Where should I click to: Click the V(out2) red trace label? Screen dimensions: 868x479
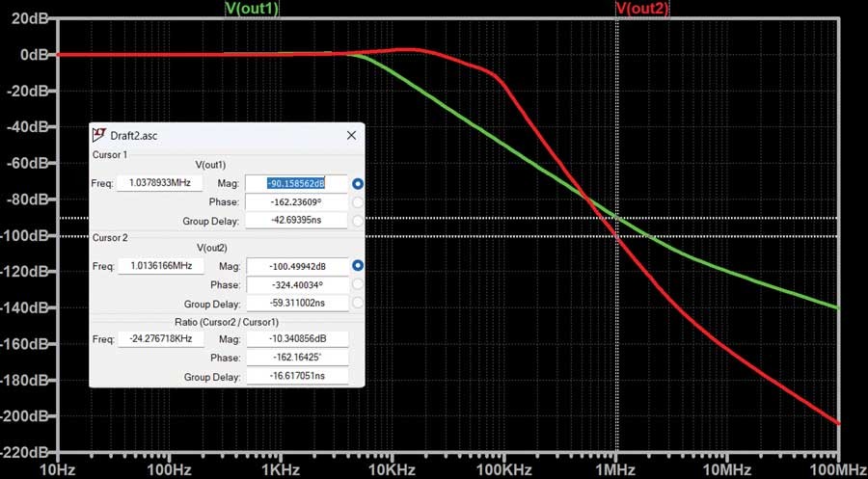pos(642,9)
